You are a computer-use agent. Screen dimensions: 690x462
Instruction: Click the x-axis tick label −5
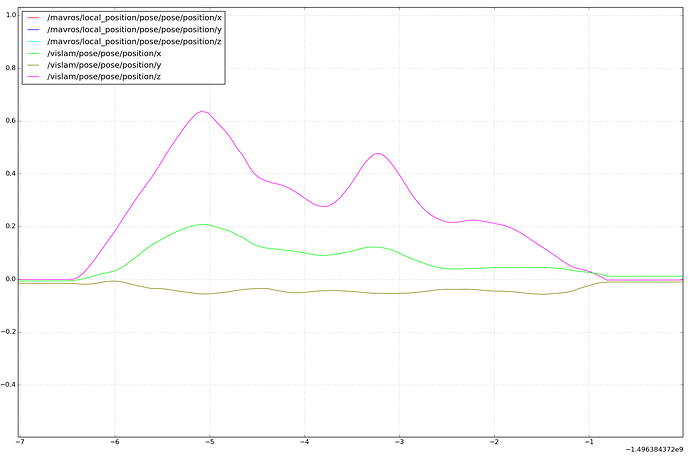tap(209, 441)
